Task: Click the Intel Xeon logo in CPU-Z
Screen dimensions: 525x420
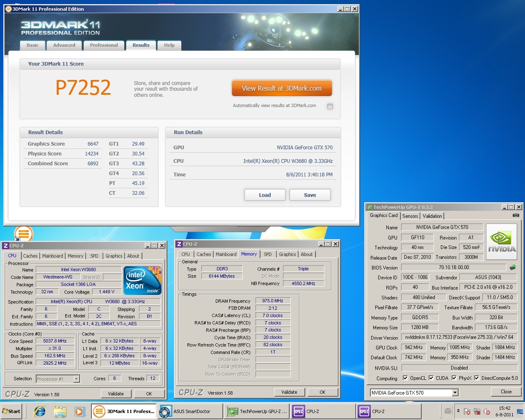Action: (142, 280)
